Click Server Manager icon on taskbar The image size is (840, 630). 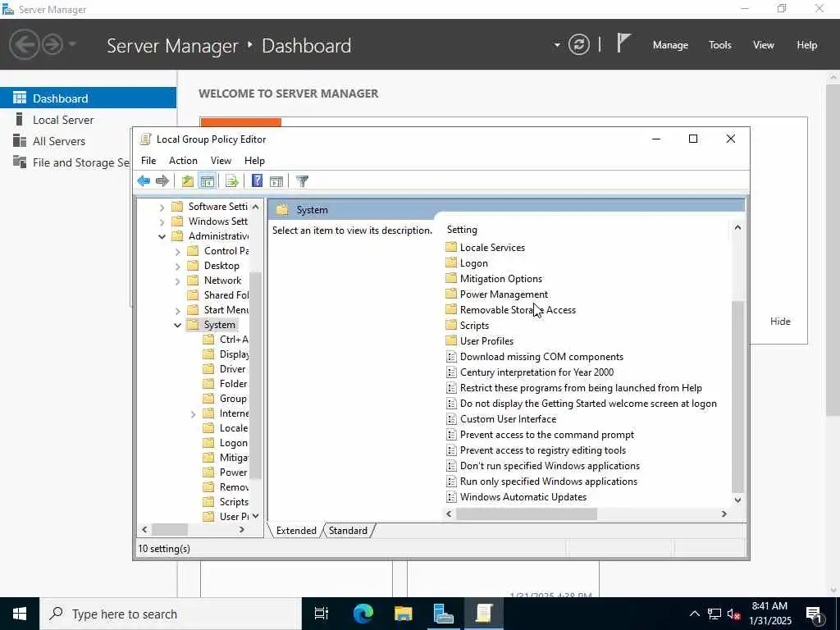[x=444, y=614]
